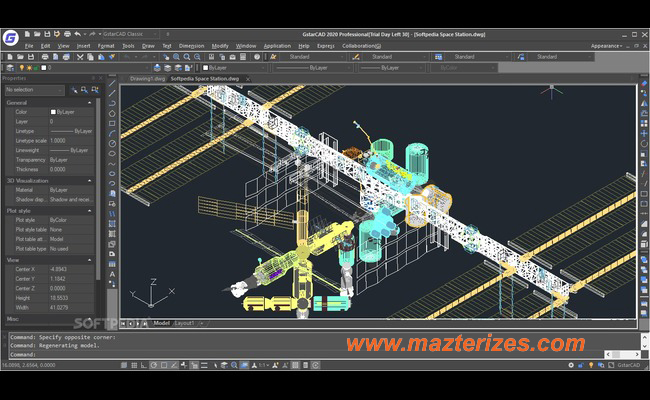The image size is (650, 400).
Task: Click the Text Style icon beside the first Standard dropdown
Action: 273,57
